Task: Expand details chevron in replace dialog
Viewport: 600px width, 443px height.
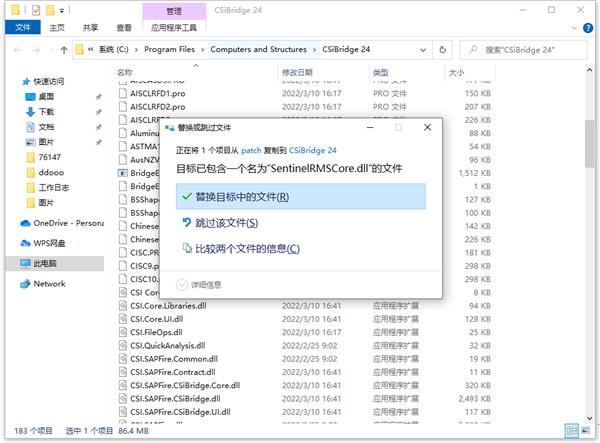Action: pos(182,285)
